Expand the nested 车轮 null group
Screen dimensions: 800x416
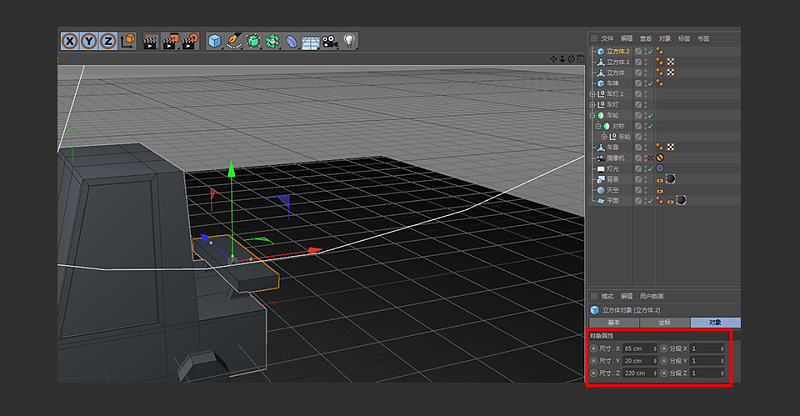[604, 137]
